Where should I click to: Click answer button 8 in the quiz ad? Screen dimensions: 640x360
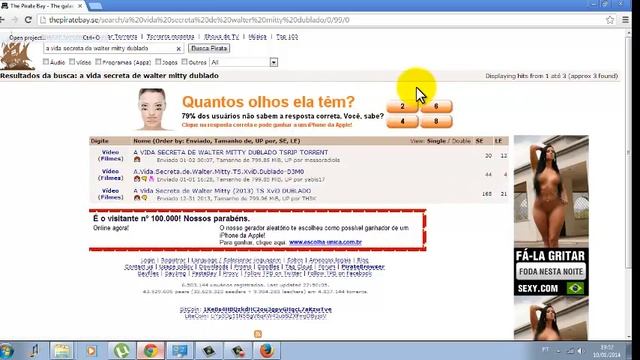click(436, 121)
